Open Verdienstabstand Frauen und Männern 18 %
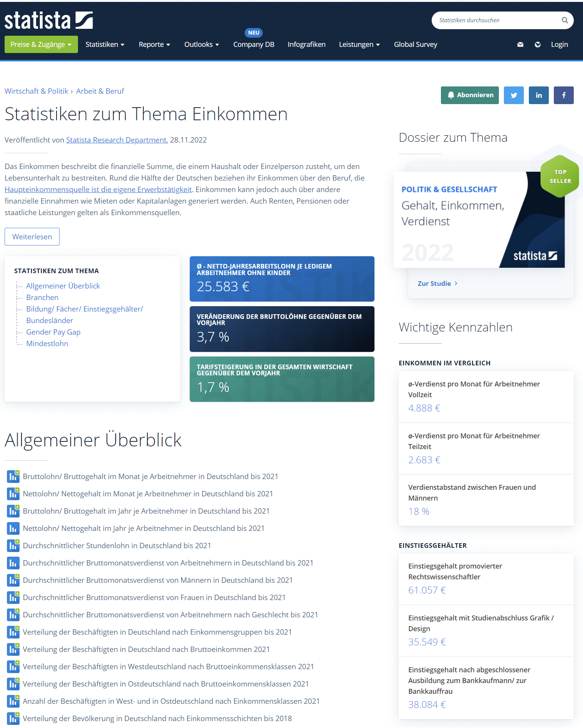This screenshot has width=583, height=728. [486, 500]
